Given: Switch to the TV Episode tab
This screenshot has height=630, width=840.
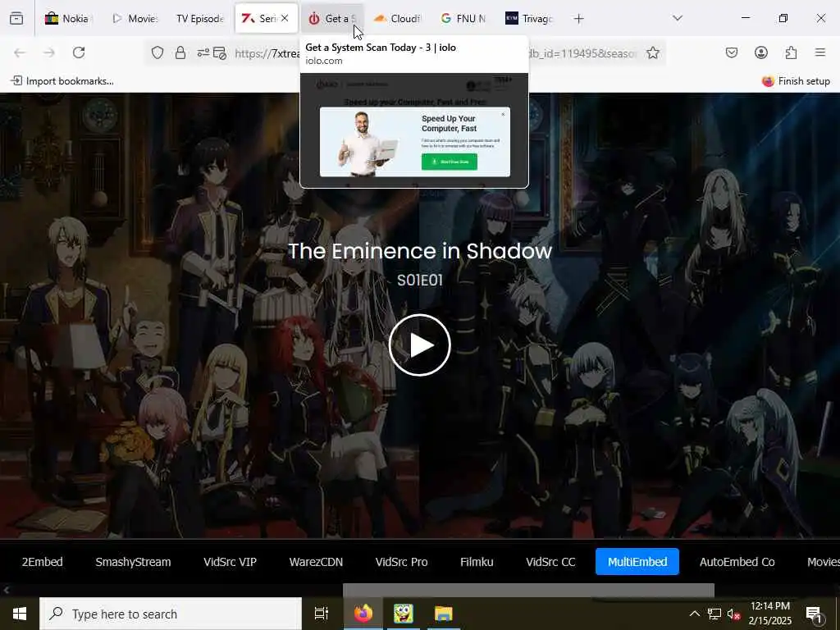Looking at the screenshot, I should (x=200, y=19).
